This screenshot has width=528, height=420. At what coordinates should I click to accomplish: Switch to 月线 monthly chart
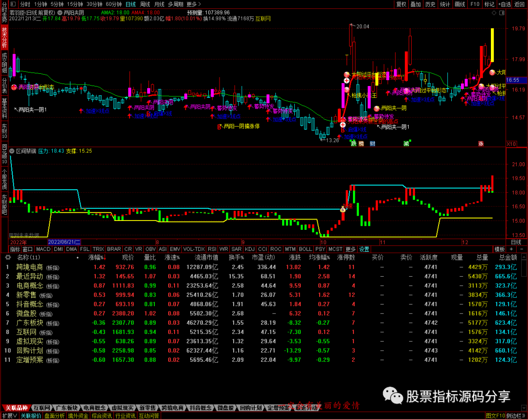159,4
